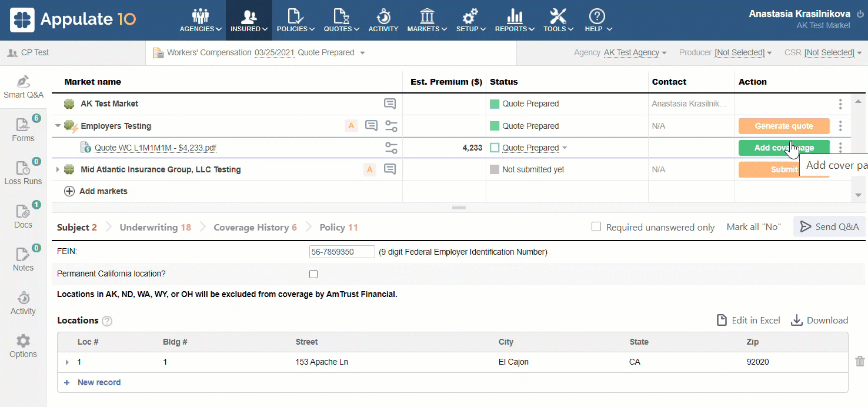Image resolution: width=868 pixels, height=407 pixels.
Task: Expand location row 1 (153 Apache Ln)
Action: 67,362
